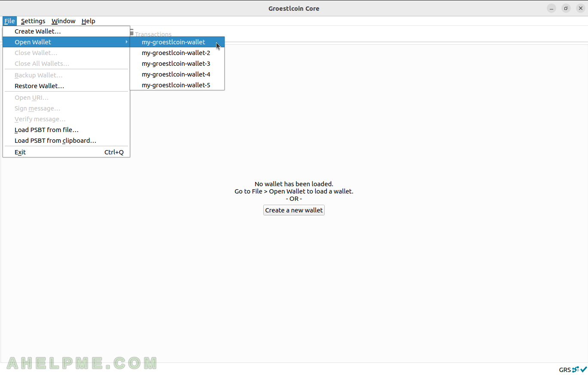Open the Help menu
This screenshot has height=375, width=588.
pos(88,21)
